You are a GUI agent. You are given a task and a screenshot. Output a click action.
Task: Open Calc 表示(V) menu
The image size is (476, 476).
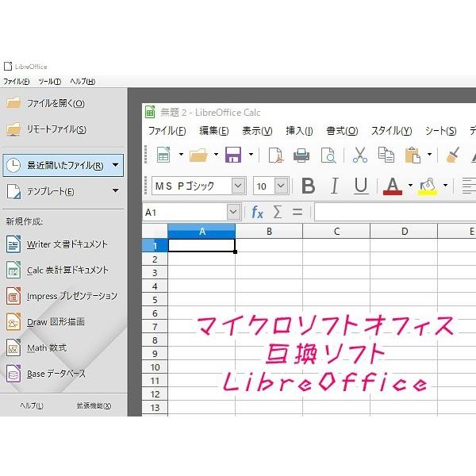(257, 131)
